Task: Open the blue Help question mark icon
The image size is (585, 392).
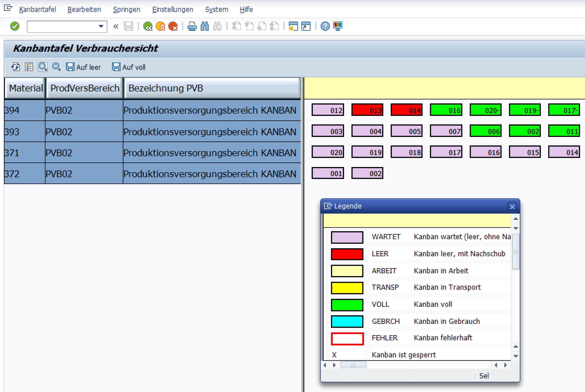Action: tap(325, 26)
